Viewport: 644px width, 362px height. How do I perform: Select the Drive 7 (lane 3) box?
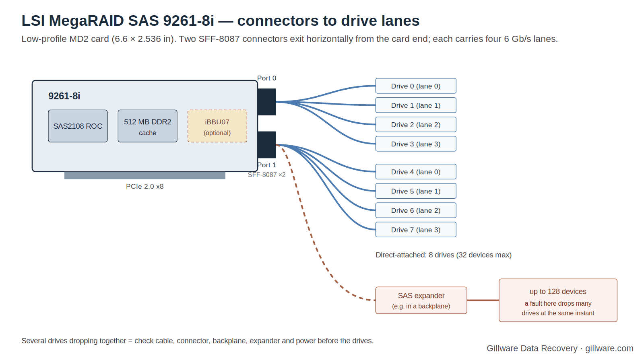(x=416, y=230)
